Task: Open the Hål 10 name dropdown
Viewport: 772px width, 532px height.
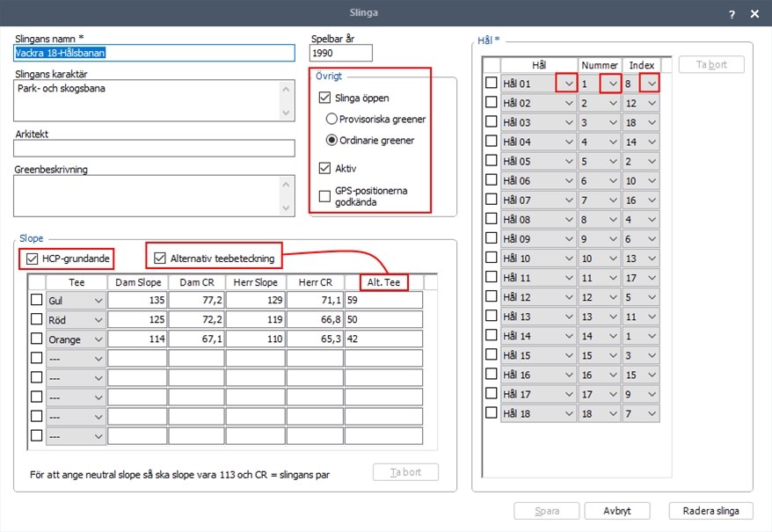Action: tap(569, 259)
